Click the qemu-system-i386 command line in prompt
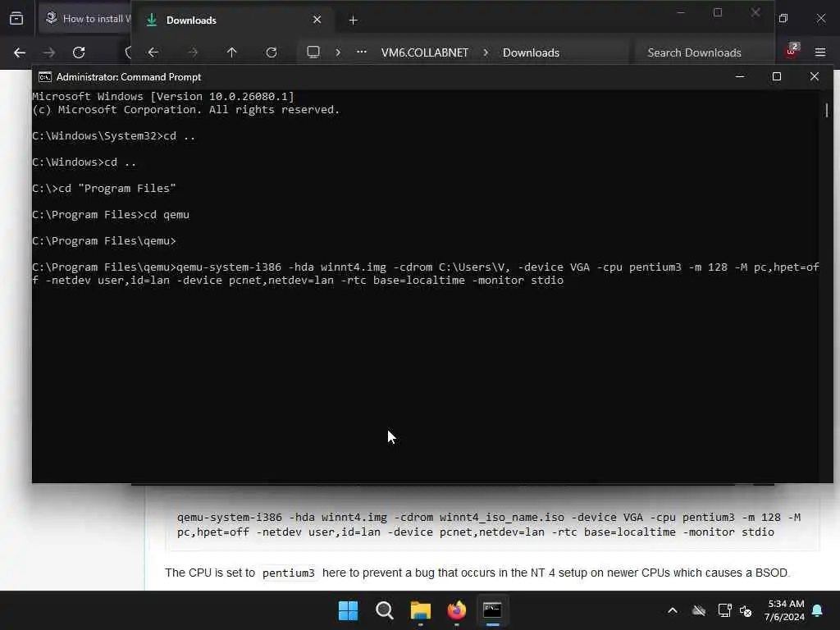The height and width of the screenshot is (630, 840). point(426,273)
